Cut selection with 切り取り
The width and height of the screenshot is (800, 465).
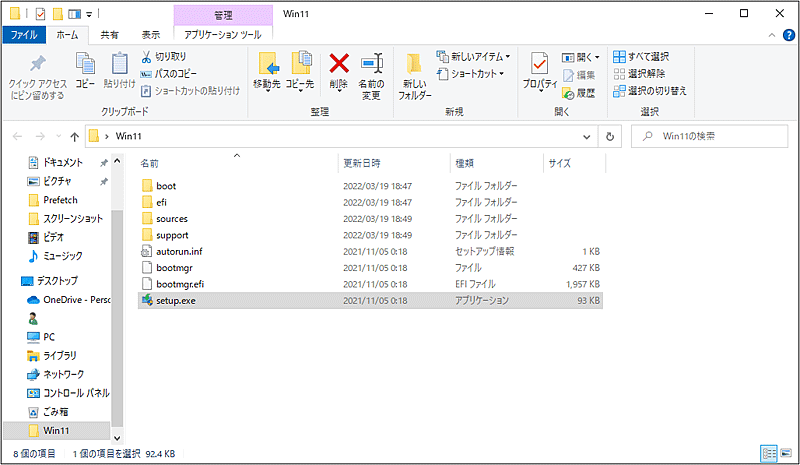coord(163,56)
